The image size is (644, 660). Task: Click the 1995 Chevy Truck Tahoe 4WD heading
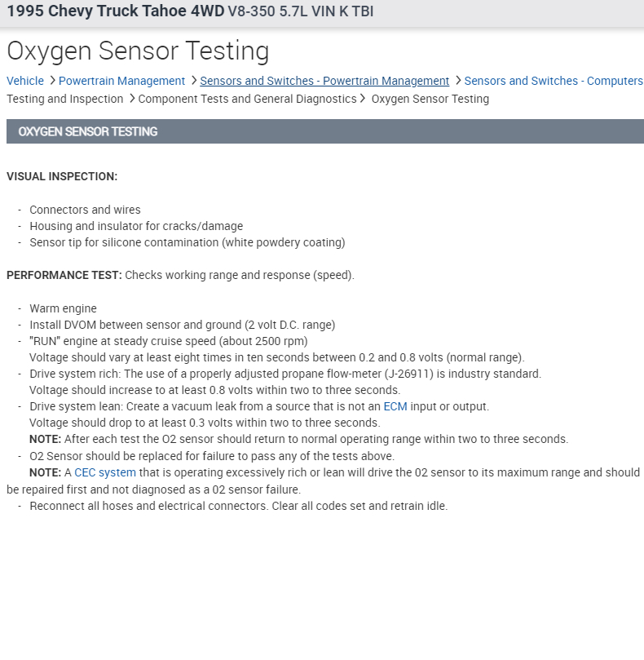tap(115, 12)
